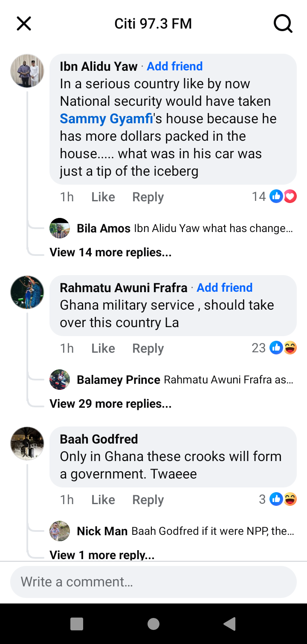This screenshot has width=307, height=644.
Task: Open the Sammy Gyamfi mention link
Action: [106, 119]
